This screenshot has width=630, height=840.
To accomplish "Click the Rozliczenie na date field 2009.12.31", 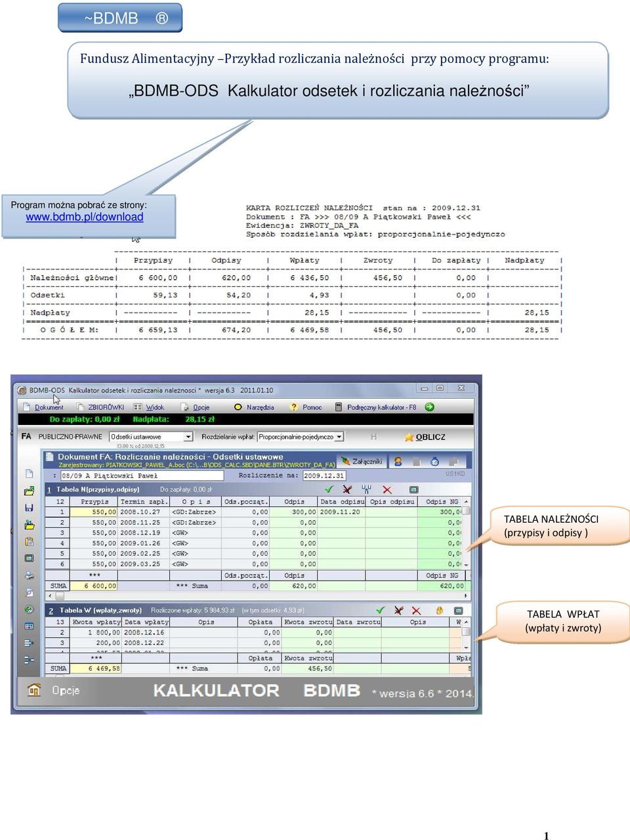I will click(x=324, y=475).
